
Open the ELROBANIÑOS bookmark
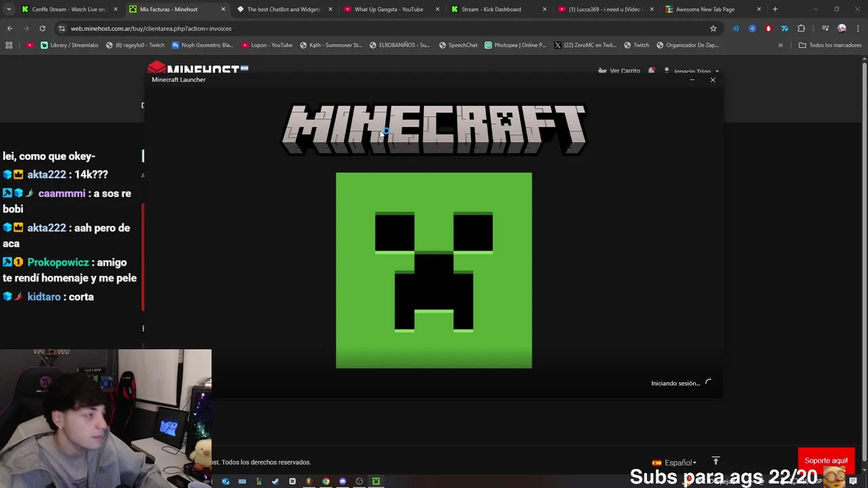(x=399, y=45)
